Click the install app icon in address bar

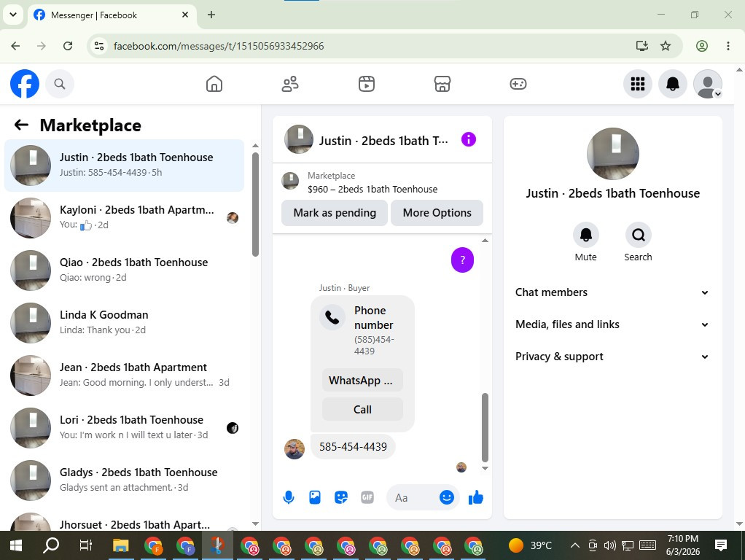tap(642, 46)
